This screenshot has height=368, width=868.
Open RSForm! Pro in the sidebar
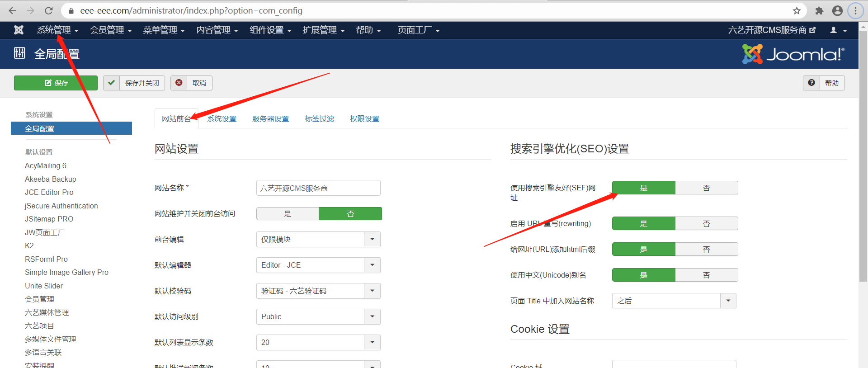46,259
